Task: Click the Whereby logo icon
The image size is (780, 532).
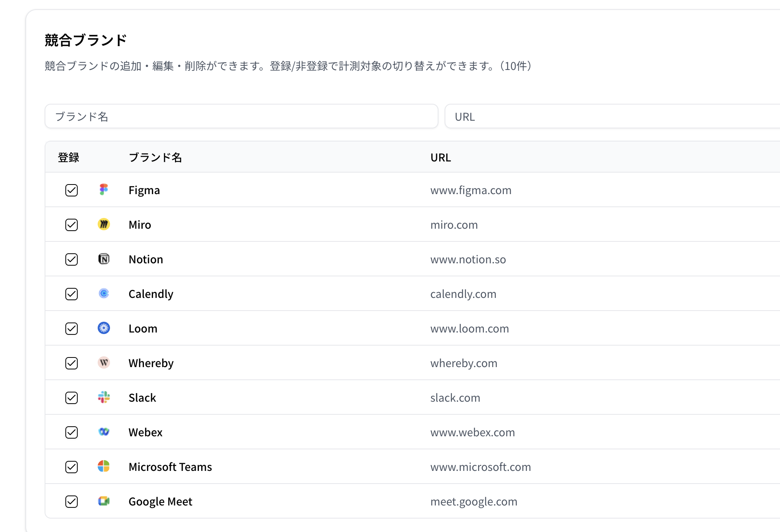Action: coord(103,362)
